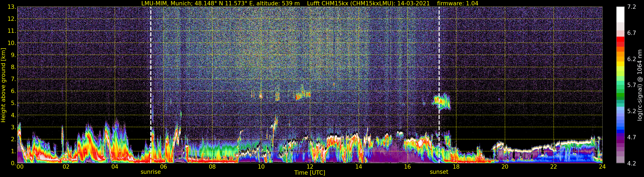Click the '11.' height tick label
Screen dimensions: 644x177
12,31
